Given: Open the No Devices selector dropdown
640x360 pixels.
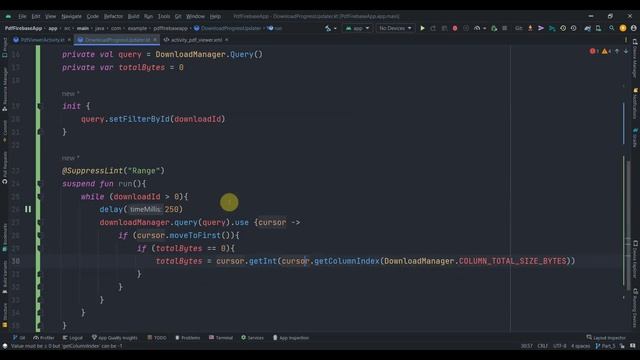Looking at the screenshot, I should 395,28.
